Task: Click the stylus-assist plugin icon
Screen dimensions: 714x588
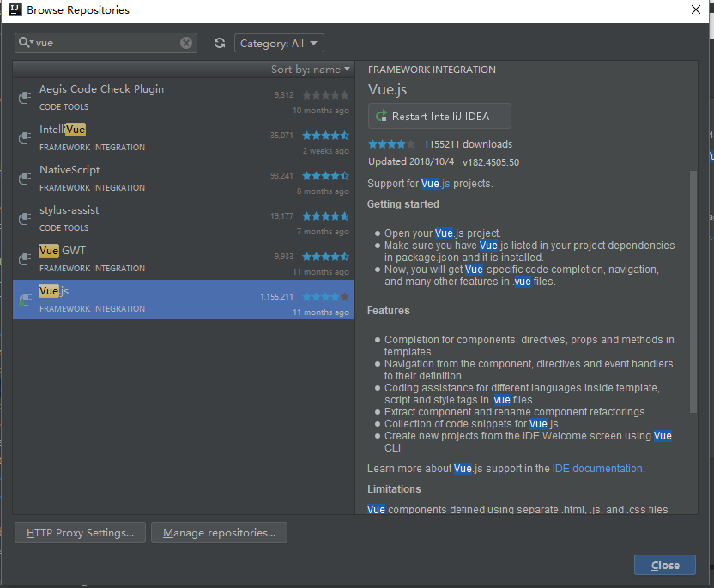Action: tap(25, 219)
